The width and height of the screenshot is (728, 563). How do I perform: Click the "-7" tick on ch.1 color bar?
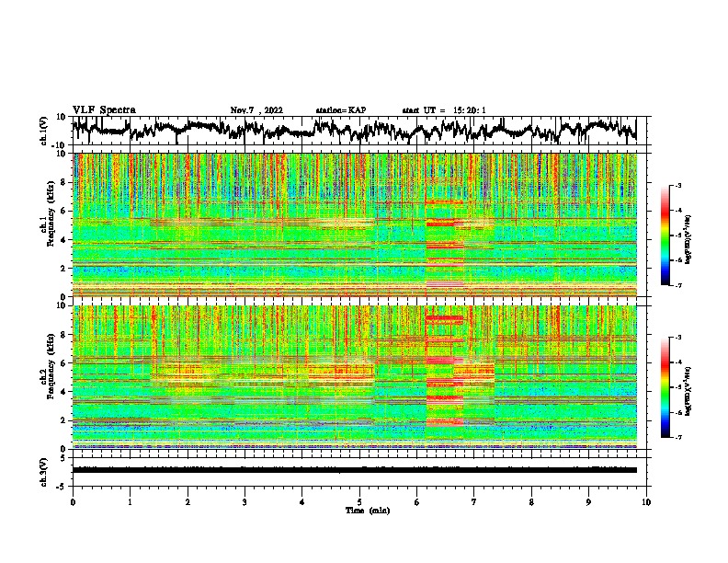(677, 285)
